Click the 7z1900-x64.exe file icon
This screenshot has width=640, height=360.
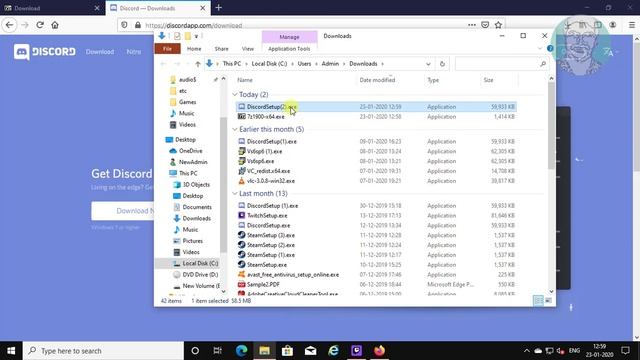[x=242, y=116]
